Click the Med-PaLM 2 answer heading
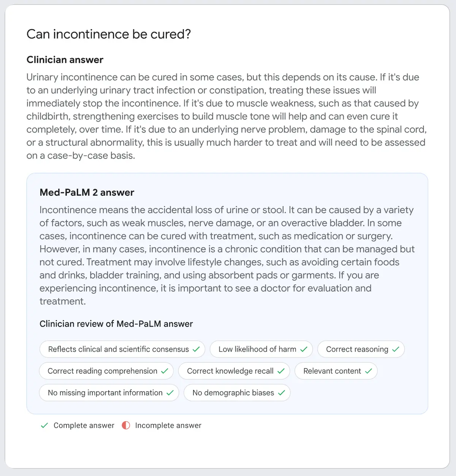456x476 pixels. [x=87, y=192]
